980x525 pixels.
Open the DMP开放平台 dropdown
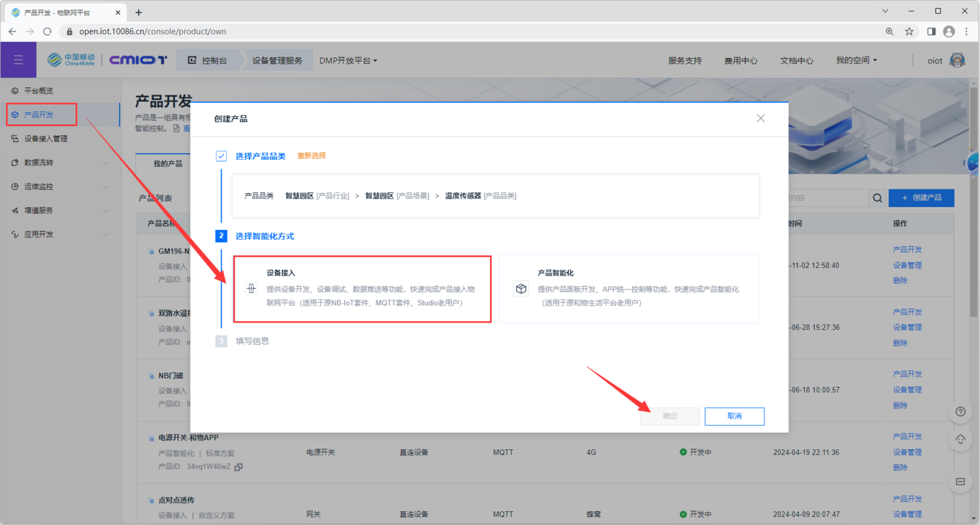tap(348, 59)
